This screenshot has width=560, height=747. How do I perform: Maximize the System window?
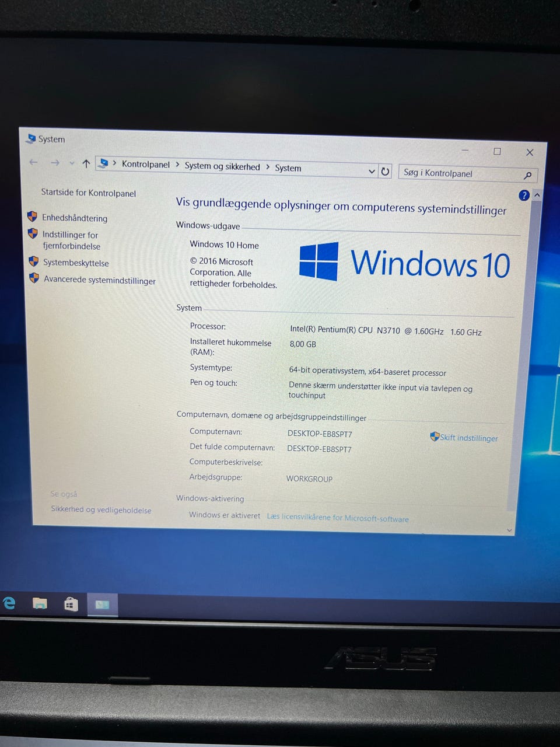pos(497,152)
